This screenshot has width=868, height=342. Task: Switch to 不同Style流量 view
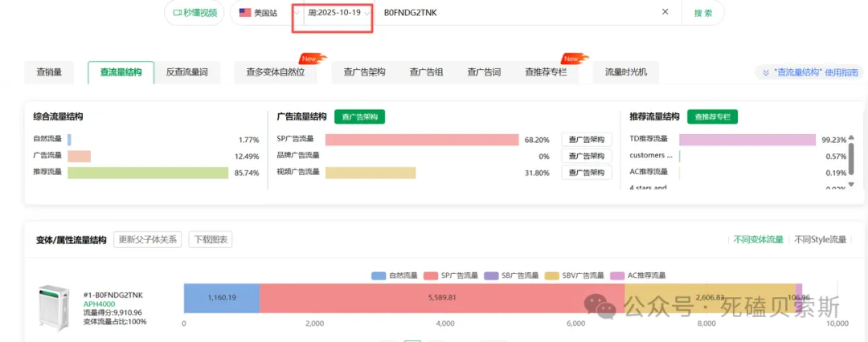pyautogui.click(x=820, y=239)
